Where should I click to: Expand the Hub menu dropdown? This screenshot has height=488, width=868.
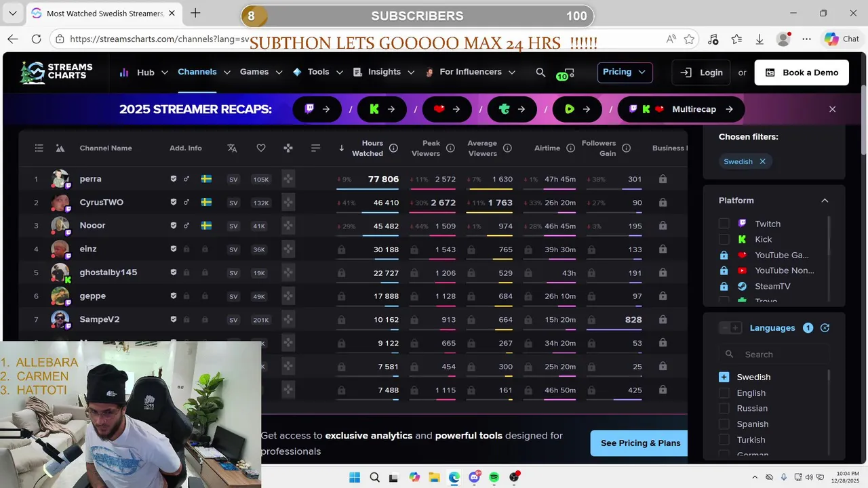coord(165,73)
